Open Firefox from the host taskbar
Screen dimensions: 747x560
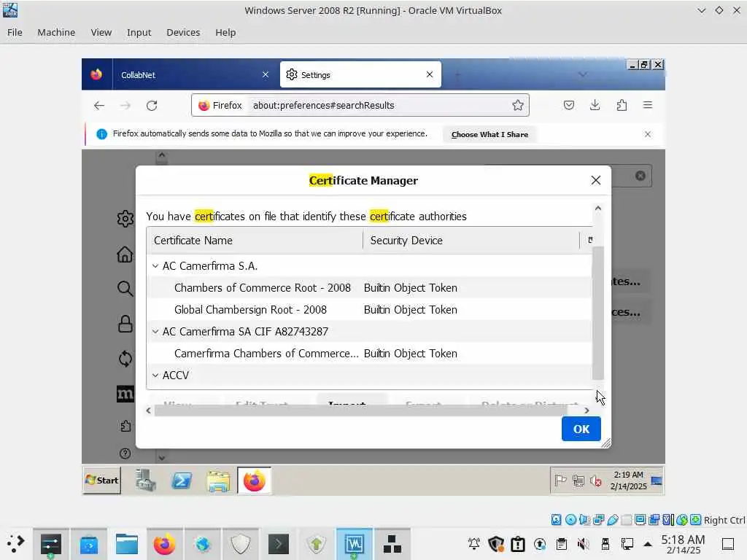tap(164, 544)
